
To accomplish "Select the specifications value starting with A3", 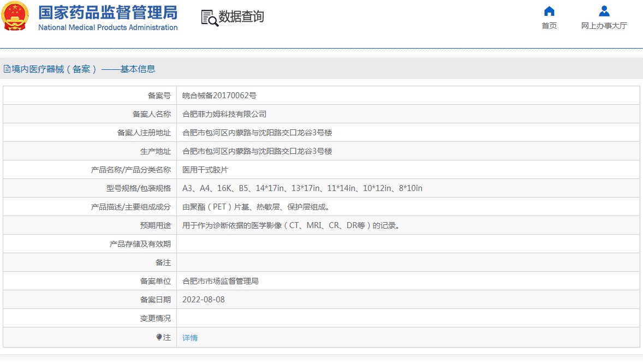I will coord(302,188).
